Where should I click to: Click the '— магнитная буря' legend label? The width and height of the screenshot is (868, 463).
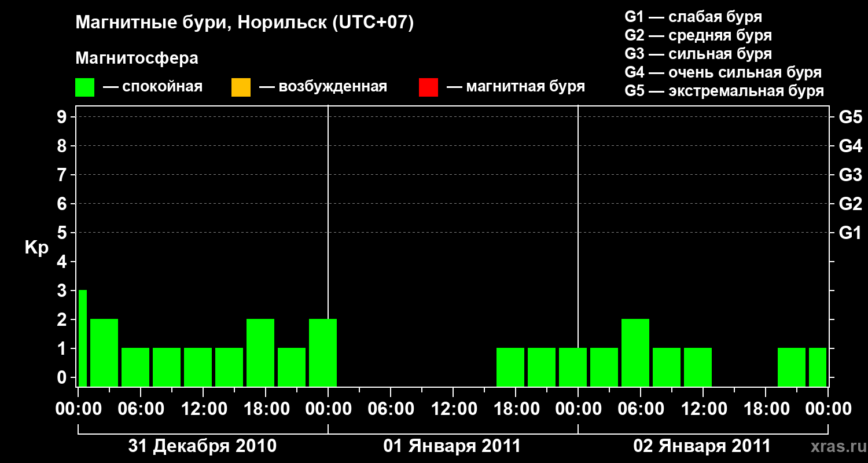(516, 87)
